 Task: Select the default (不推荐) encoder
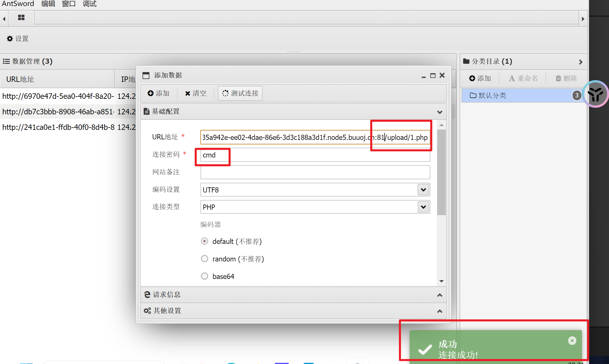pos(205,241)
